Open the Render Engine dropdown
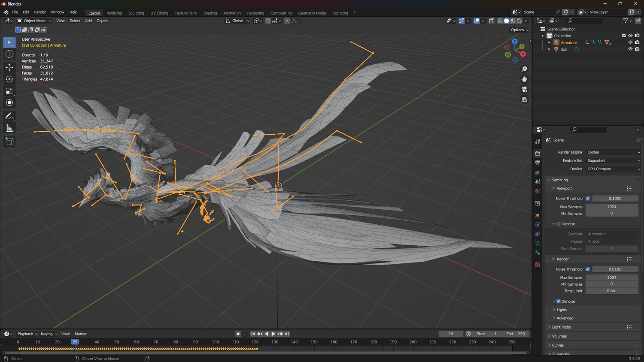Viewport: 644px width, 362px height. (x=613, y=152)
